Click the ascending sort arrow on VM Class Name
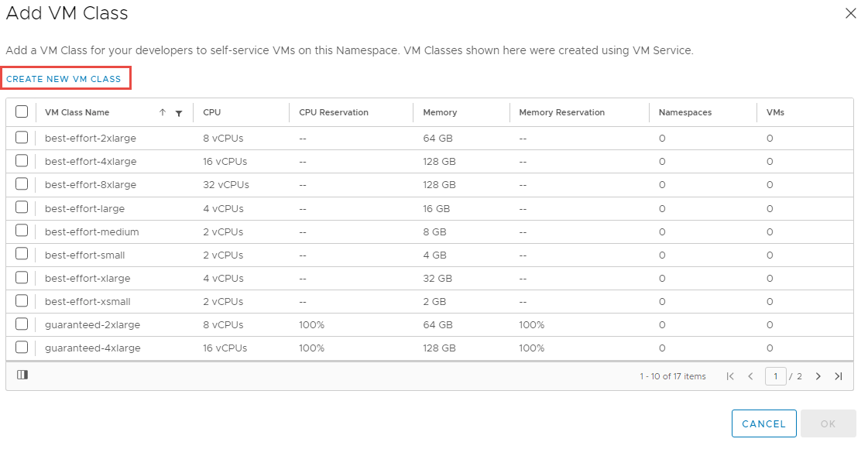 pyautogui.click(x=162, y=112)
